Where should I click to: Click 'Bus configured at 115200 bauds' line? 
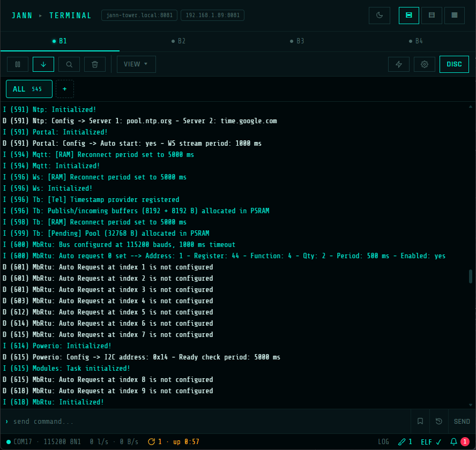click(119, 244)
